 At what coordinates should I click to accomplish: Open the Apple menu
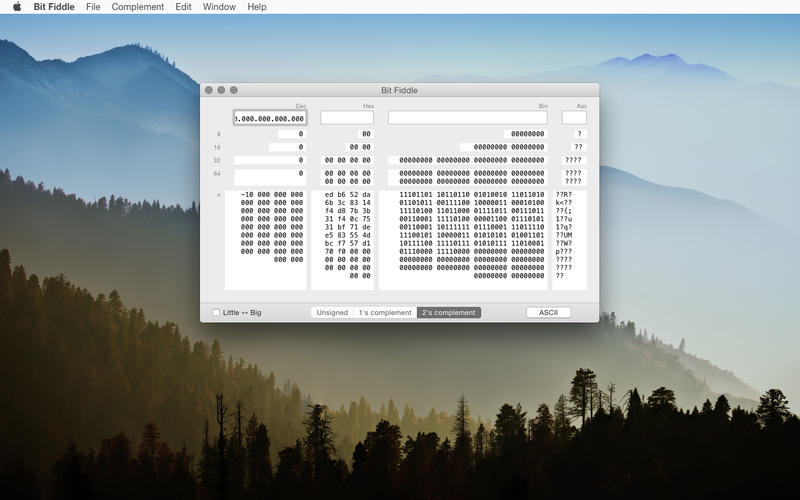pyautogui.click(x=17, y=7)
